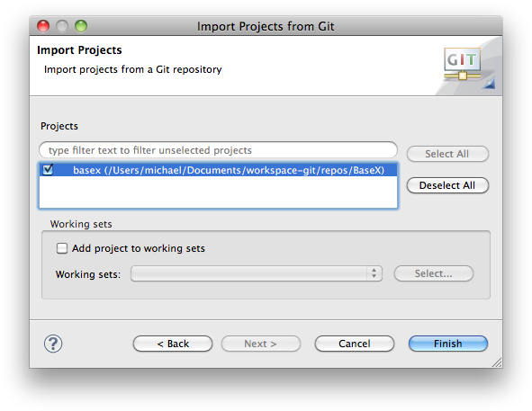Uncheck the basex project checkbox

coord(48,169)
